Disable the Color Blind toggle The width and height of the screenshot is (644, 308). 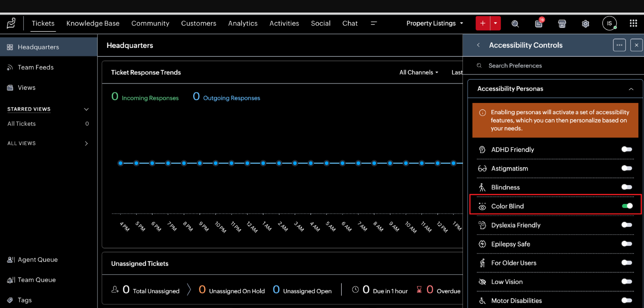pos(627,206)
